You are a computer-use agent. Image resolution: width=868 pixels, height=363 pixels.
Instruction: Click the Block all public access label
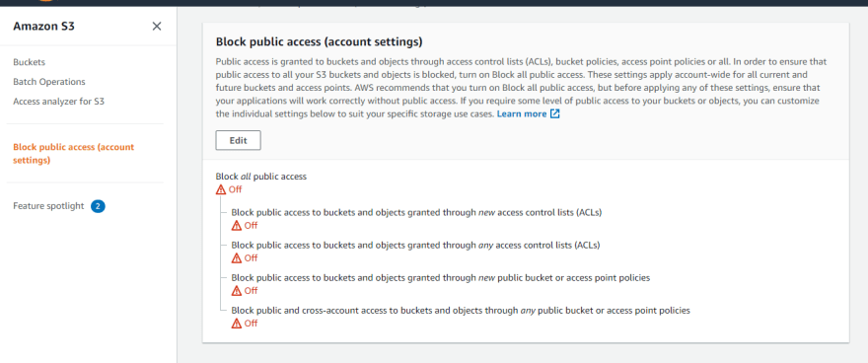260,177
